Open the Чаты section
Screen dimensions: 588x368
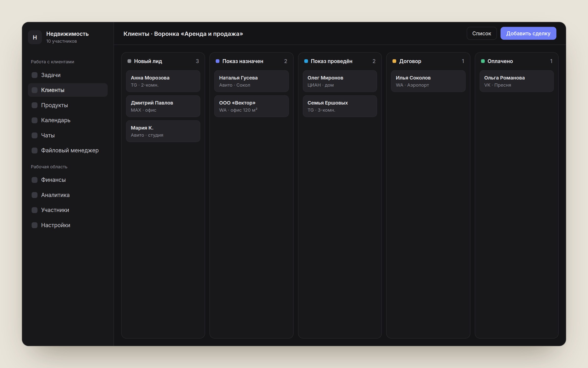pyautogui.click(x=68, y=135)
